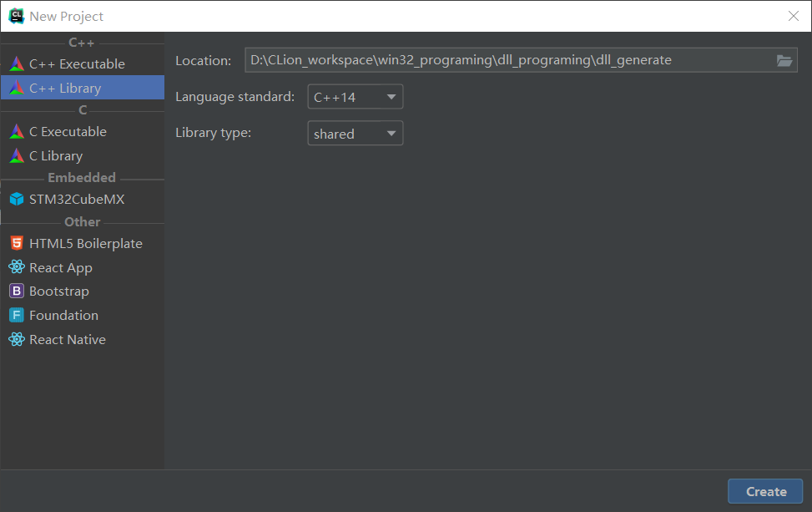Click the React Native icon

pos(16,339)
